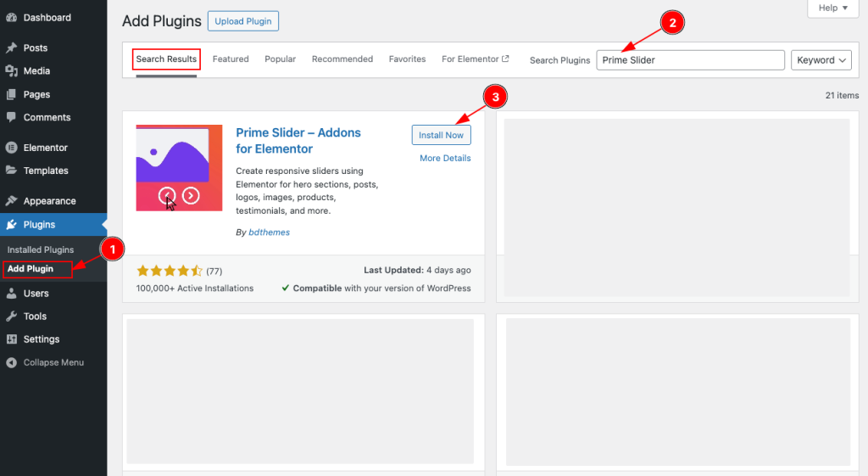Click the Appearance paintbrush icon

point(11,201)
